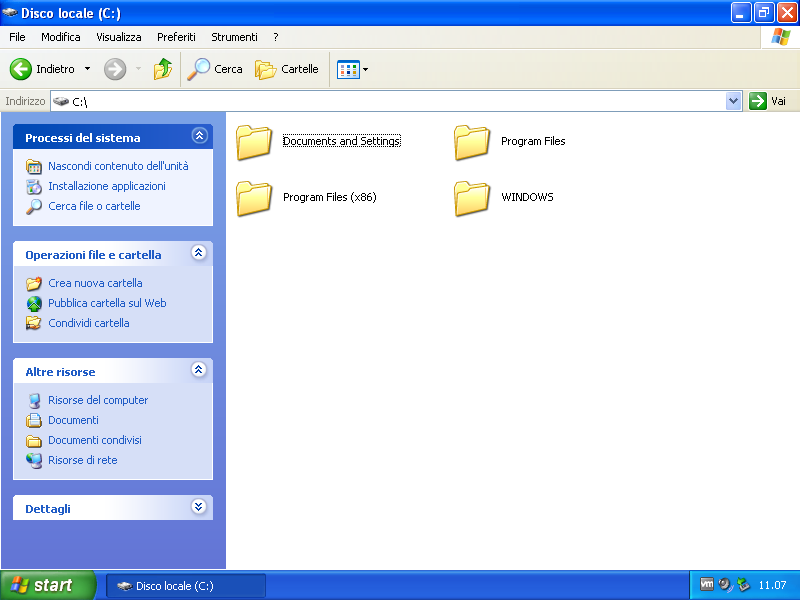Viewport: 800px width, 600px height.
Task: Collapse the Altre risorse panel
Action: point(199,369)
